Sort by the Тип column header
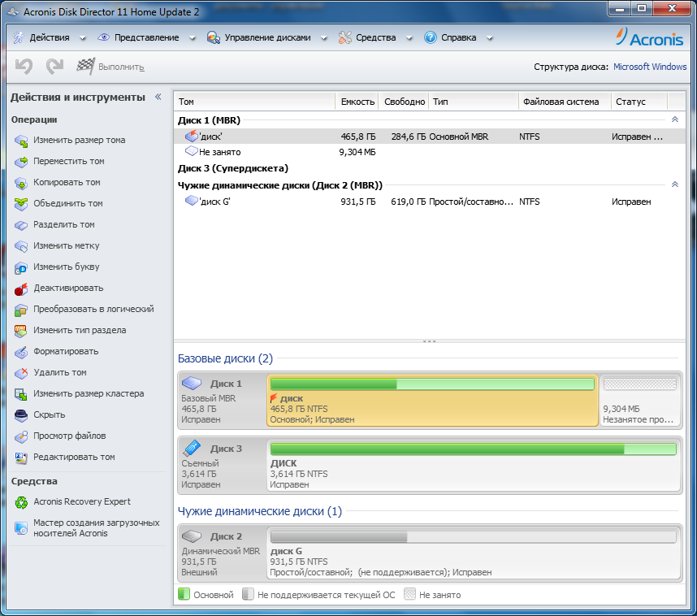The height and width of the screenshot is (616, 697). [474, 102]
